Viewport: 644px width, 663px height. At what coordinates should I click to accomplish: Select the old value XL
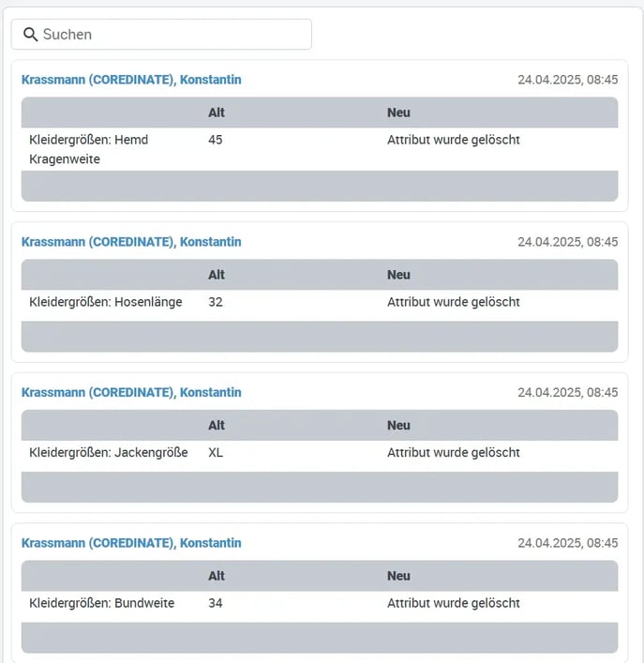point(216,453)
